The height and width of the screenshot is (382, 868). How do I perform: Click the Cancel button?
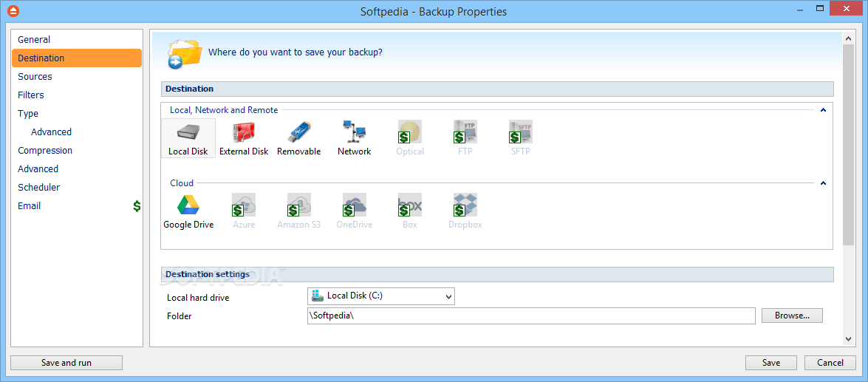click(831, 363)
